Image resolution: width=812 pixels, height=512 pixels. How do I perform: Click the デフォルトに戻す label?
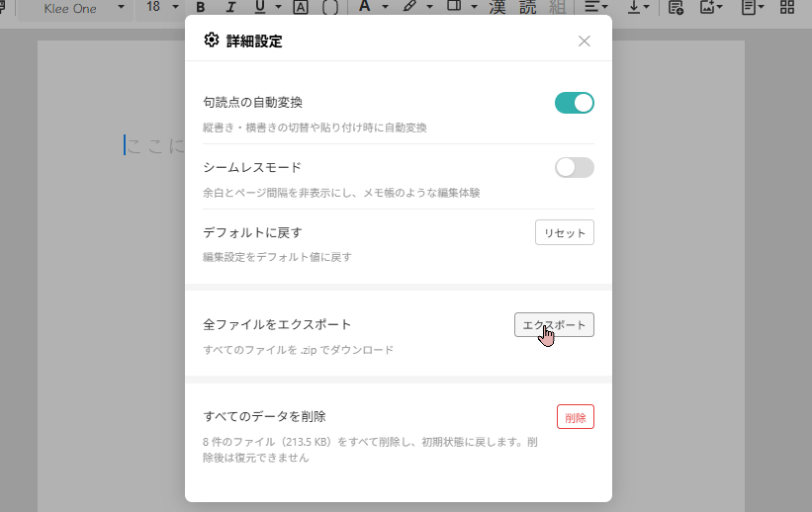tap(253, 233)
